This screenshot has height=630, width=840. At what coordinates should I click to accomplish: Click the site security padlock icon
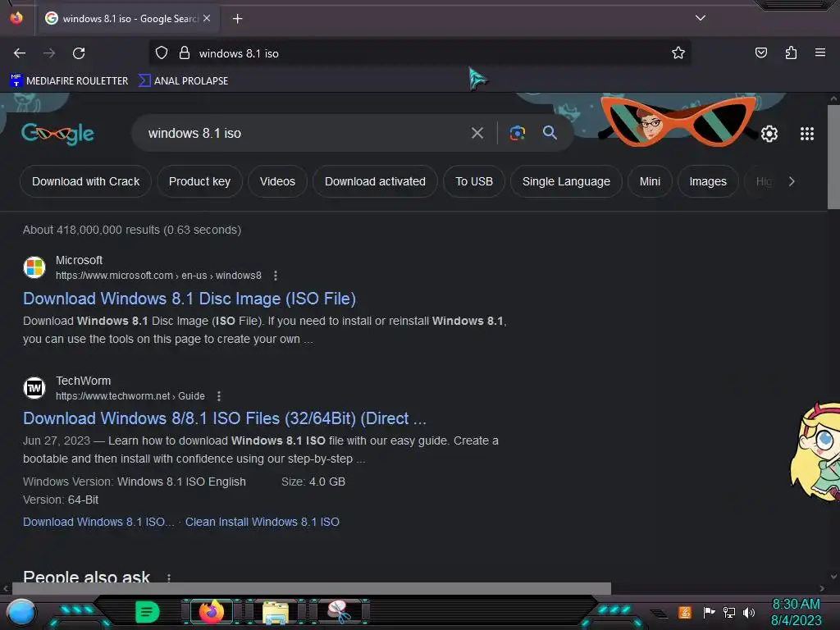point(185,53)
